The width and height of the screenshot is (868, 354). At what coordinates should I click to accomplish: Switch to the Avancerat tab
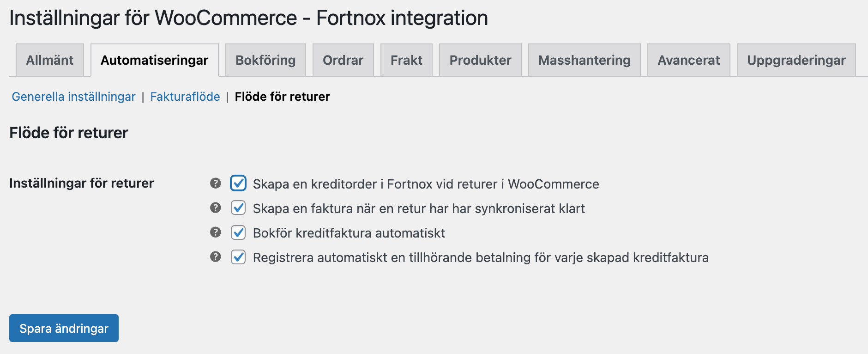click(x=688, y=60)
